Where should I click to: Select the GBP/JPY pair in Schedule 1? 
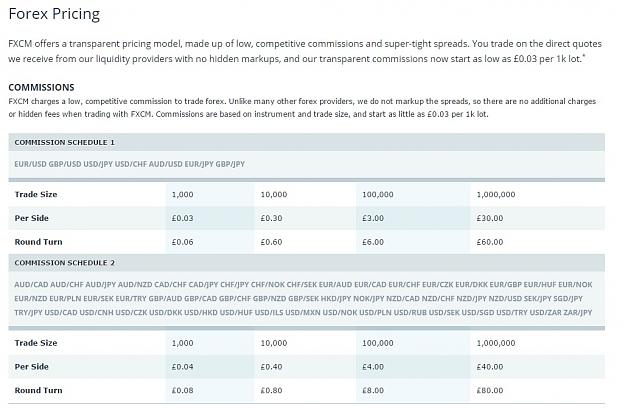coord(230,164)
